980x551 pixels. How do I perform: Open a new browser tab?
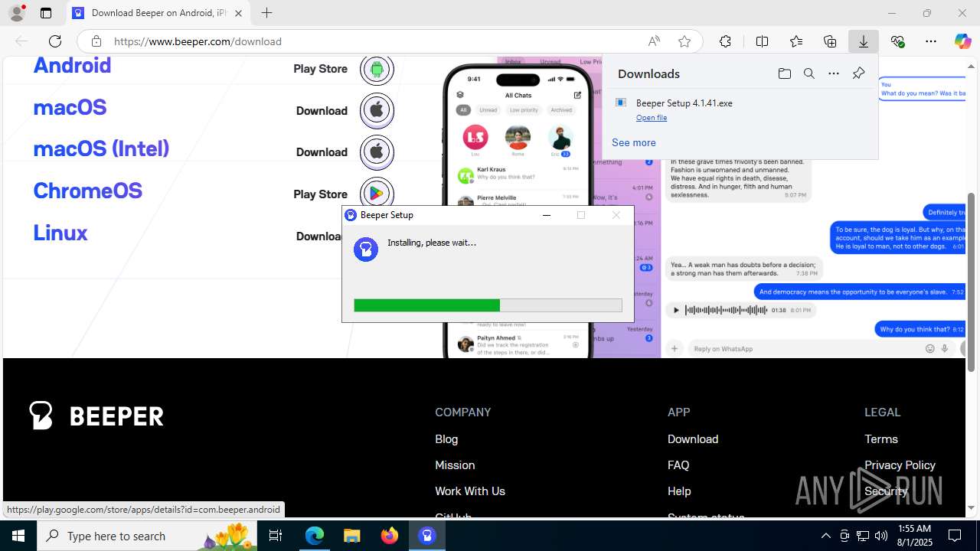pos(266,13)
